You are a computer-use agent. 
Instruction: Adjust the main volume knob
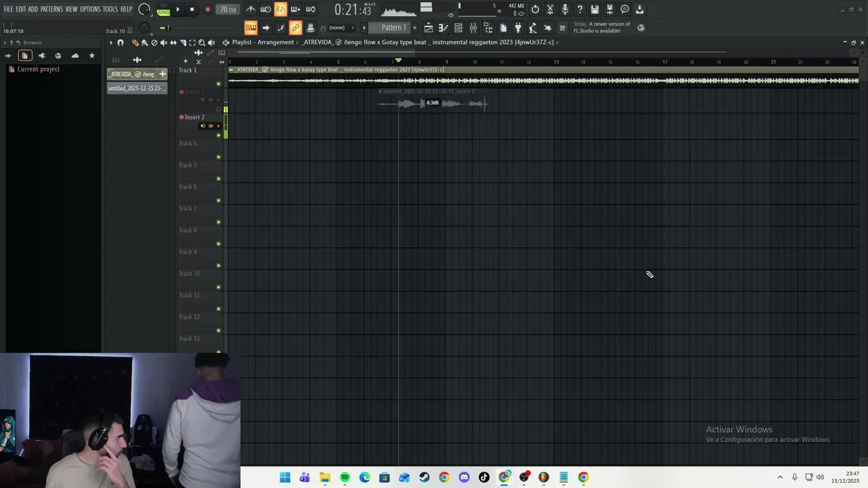144,9
